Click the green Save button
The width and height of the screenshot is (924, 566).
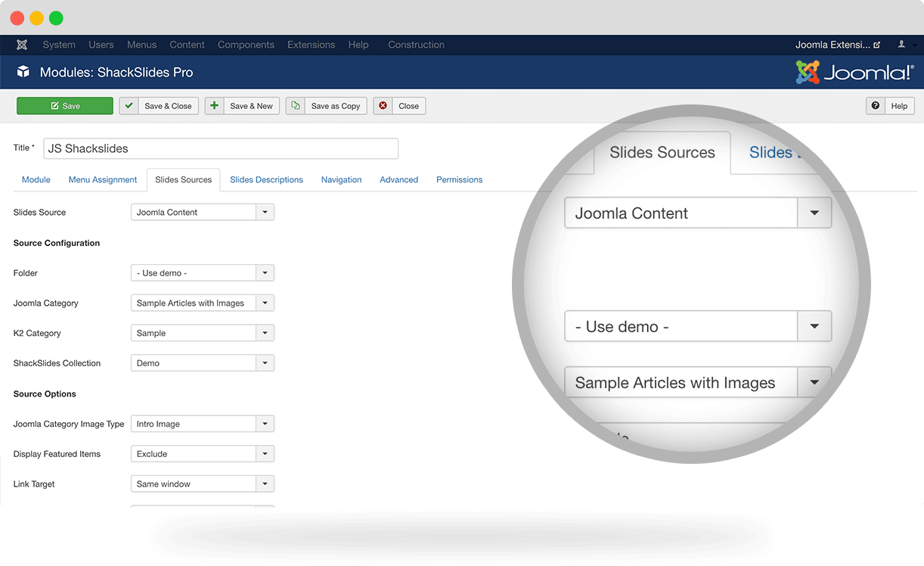tap(65, 106)
